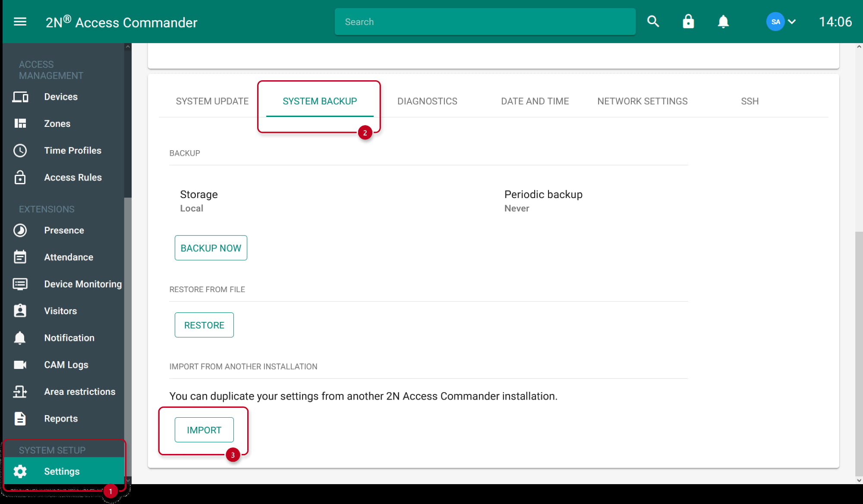Expand the user account dropdown arrow
This screenshot has width=863, height=504.
click(x=792, y=22)
